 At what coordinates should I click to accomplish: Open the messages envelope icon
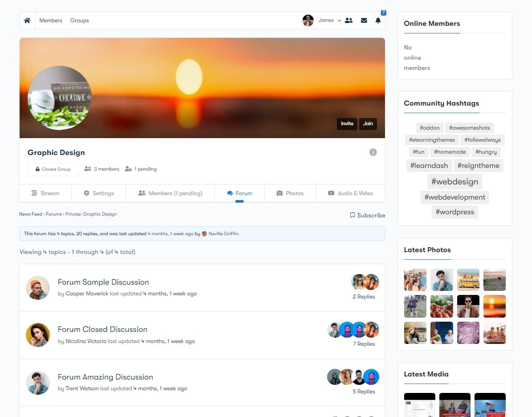(x=364, y=20)
